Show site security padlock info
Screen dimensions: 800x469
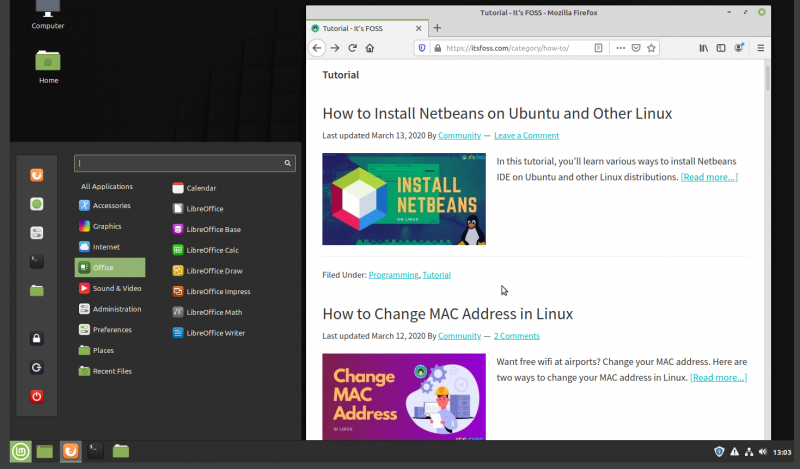[437, 48]
